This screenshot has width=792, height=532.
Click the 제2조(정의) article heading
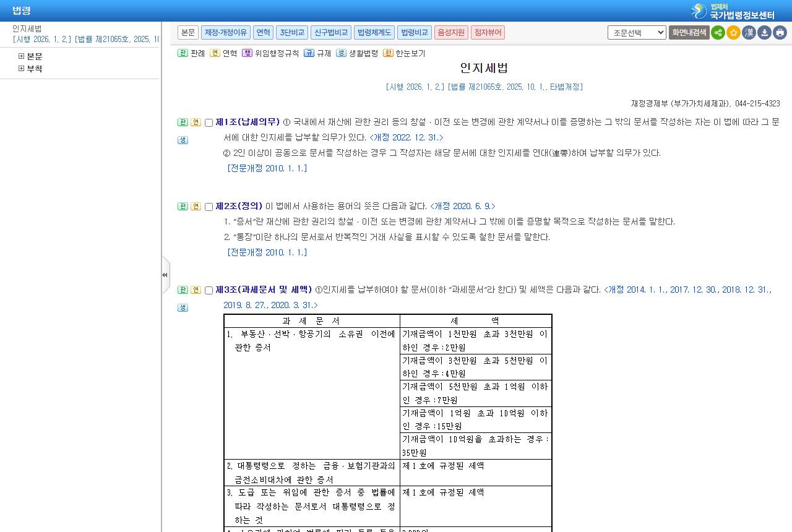239,206
